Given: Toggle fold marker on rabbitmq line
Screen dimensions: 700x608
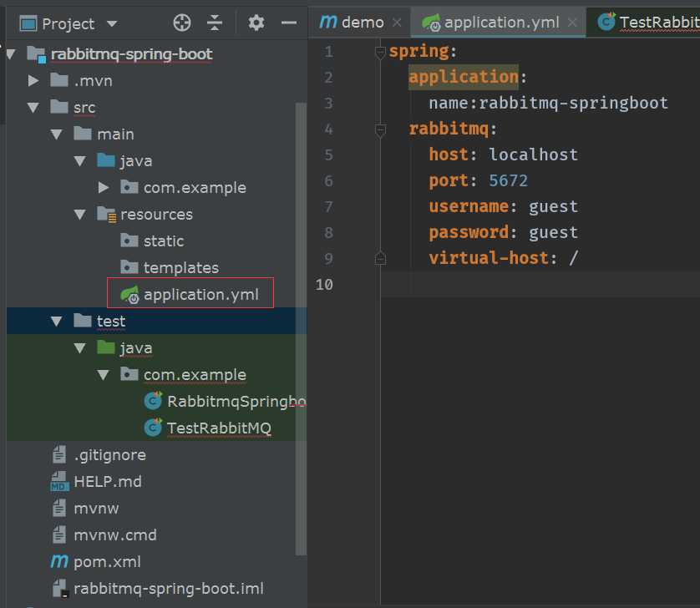Looking at the screenshot, I should [x=380, y=130].
